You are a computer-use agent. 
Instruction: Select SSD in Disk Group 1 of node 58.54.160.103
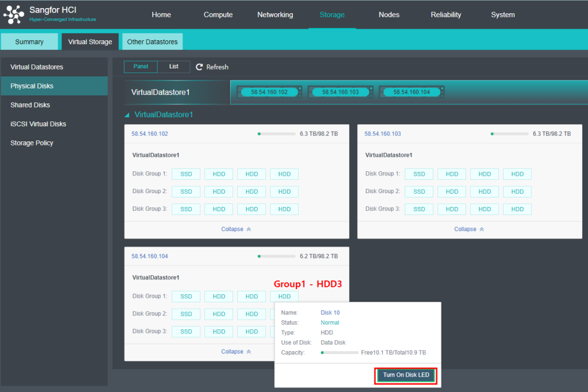(x=419, y=174)
